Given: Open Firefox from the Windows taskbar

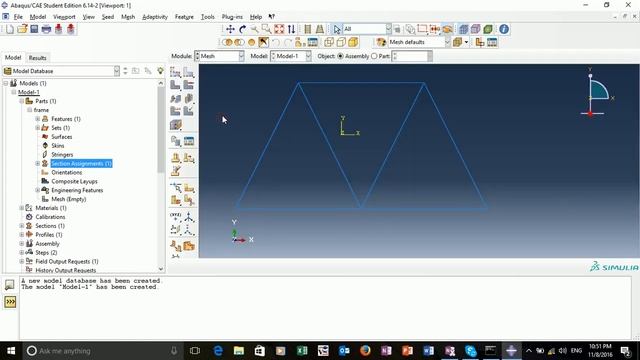Looking at the screenshot, I should point(365,351).
